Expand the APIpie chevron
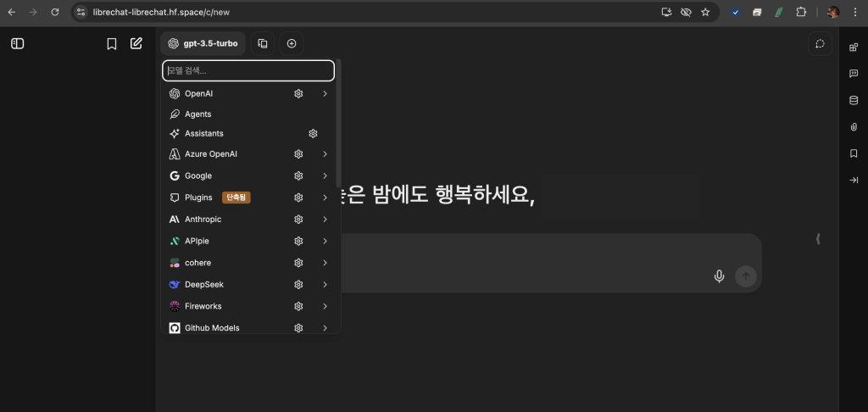This screenshot has width=868, height=412. tap(325, 241)
